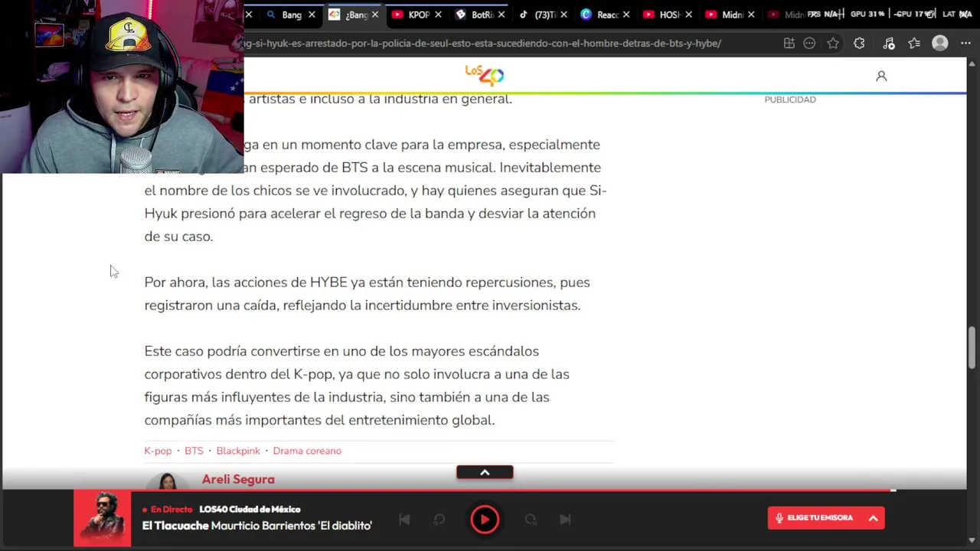
Task: Skip to previous track in radio player
Action: click(x=404, y=520)
